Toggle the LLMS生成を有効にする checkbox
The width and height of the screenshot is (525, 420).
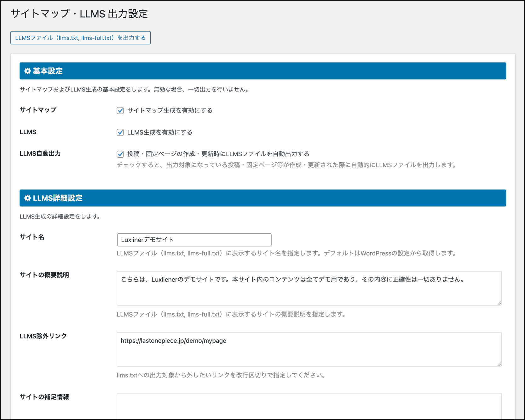pos(120,132)
